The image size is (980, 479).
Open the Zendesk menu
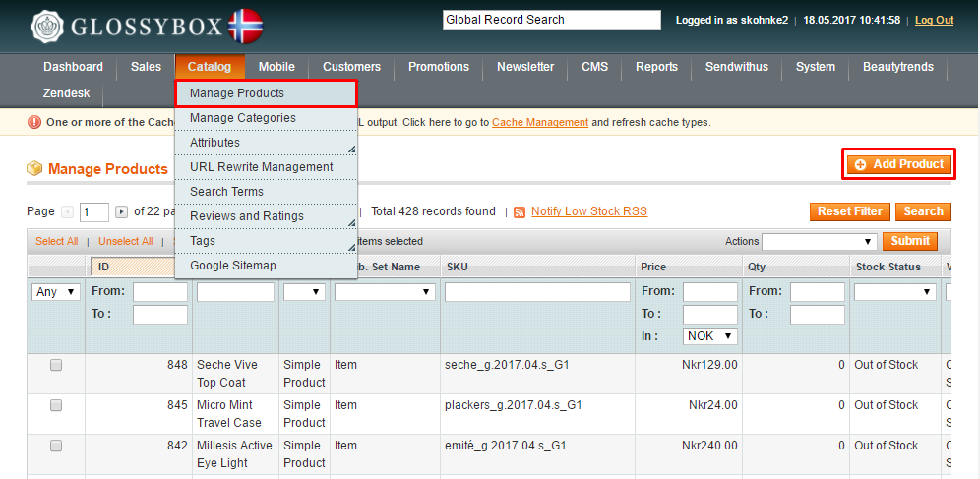point(66,93)
